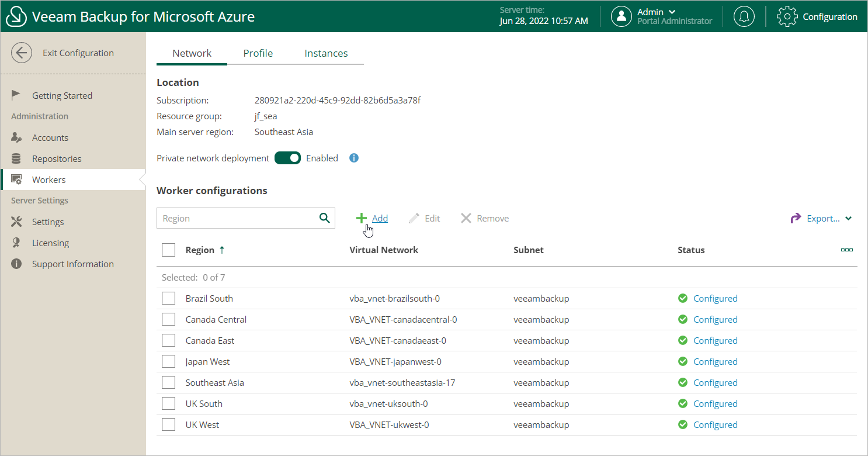This screenshot has height=456, width=868.
Task: Open the Configuration gear icon
Action: 787,16
